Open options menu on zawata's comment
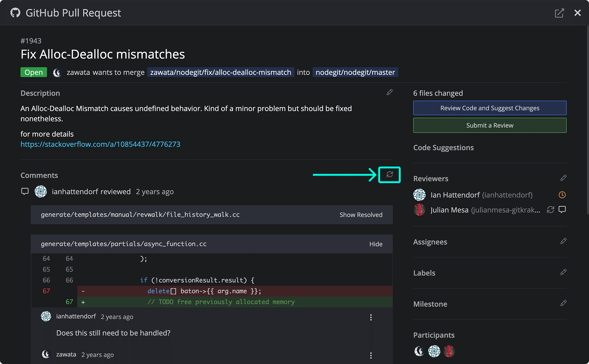 pos(371,355)
